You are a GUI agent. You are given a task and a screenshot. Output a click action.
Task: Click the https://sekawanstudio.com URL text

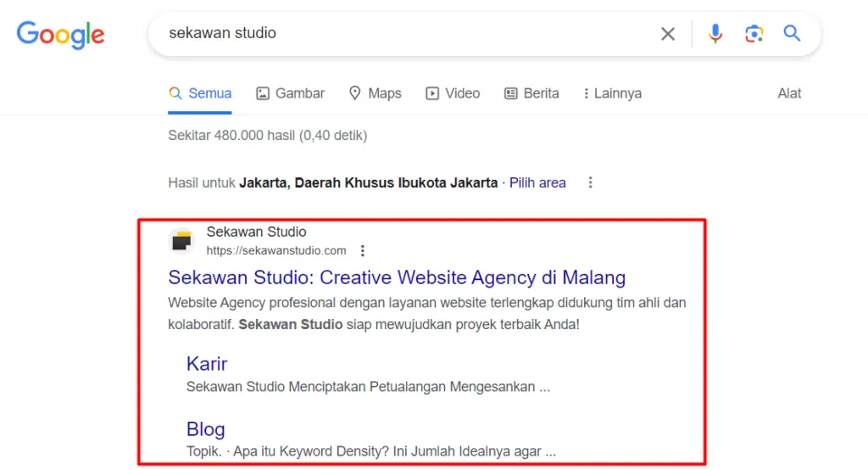276,250
